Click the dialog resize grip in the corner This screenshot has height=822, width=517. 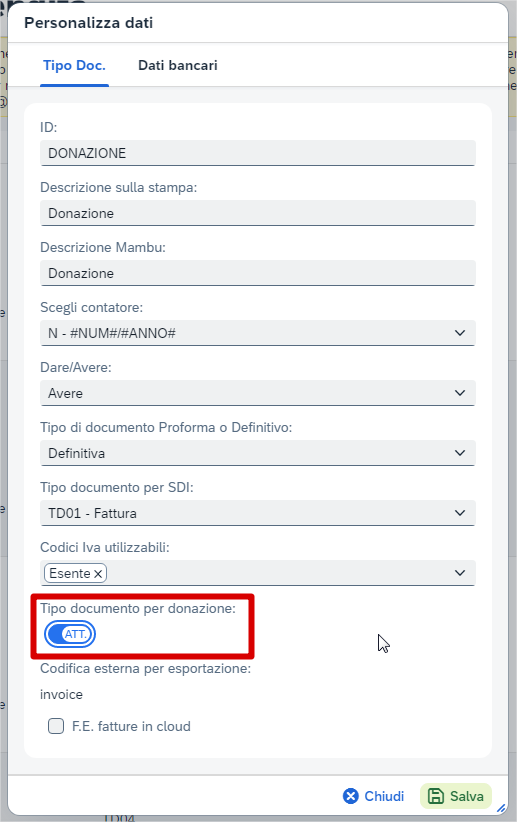501,808
